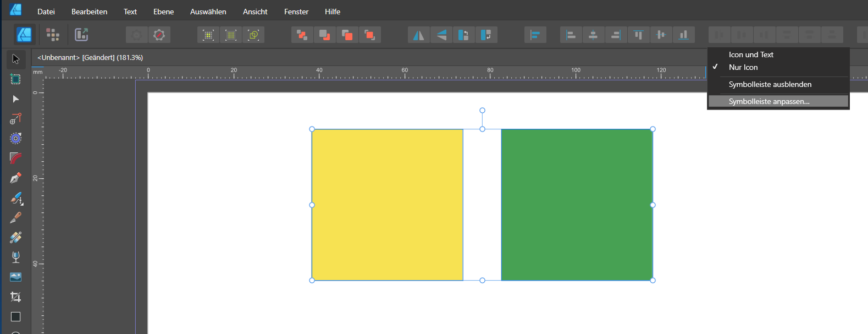Screen dimensions: 868x334
Task: Select the Rectangle shape tool
Action: pos(16,317)
